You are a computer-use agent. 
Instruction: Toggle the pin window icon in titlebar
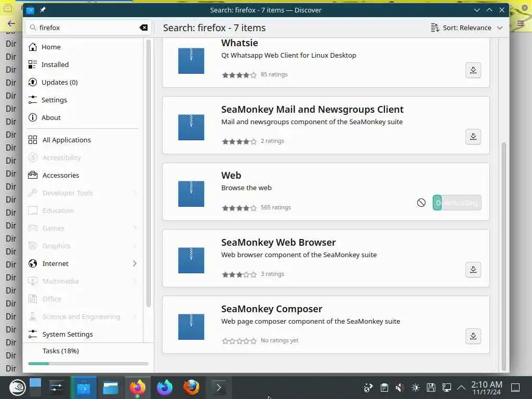[43, 10]
